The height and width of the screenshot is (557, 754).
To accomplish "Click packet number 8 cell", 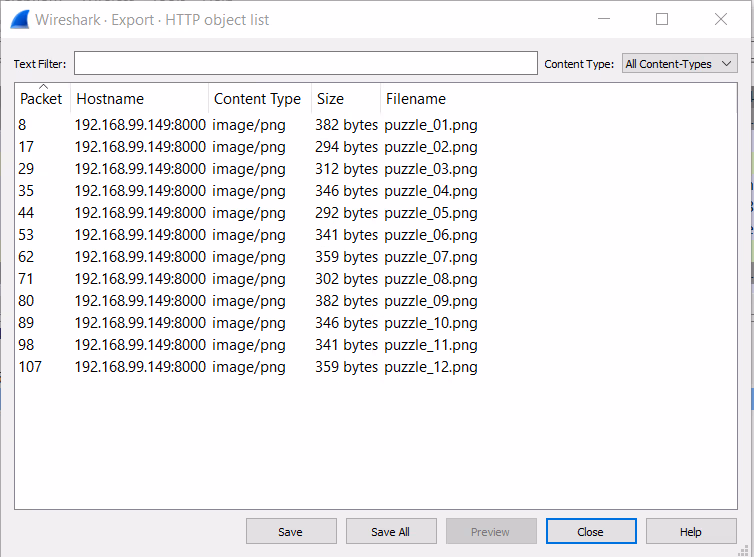I will 22,125.
